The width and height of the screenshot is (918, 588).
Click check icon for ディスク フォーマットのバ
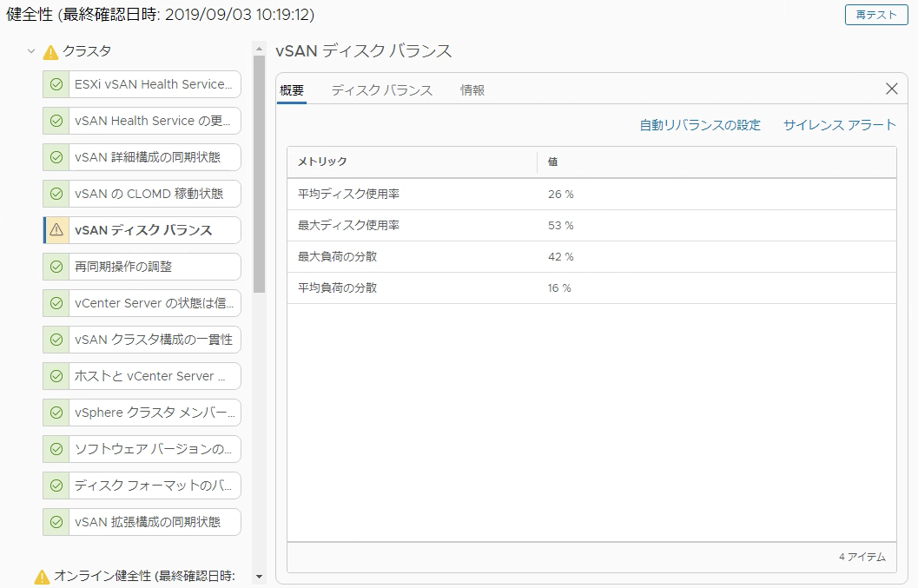(56, 485)
